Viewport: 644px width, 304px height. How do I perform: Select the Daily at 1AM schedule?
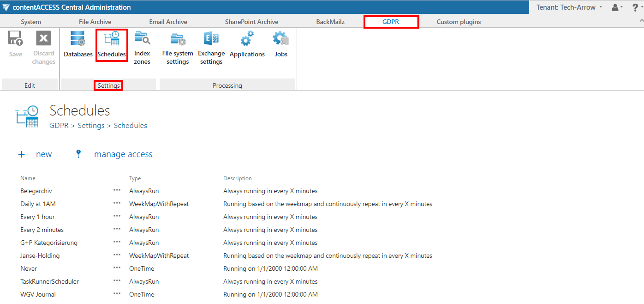point(38,204)
